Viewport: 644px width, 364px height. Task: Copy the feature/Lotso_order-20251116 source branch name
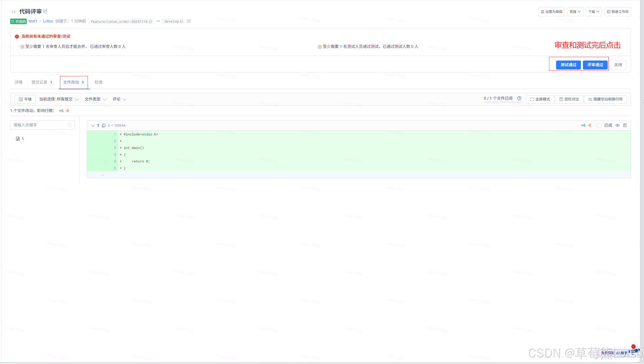click(150, 21)
